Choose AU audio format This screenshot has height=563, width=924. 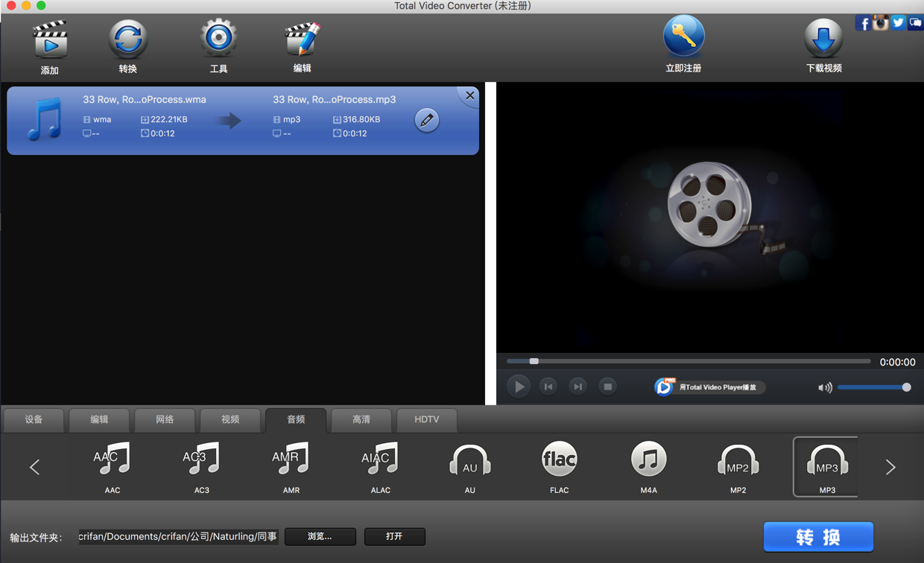469,467
